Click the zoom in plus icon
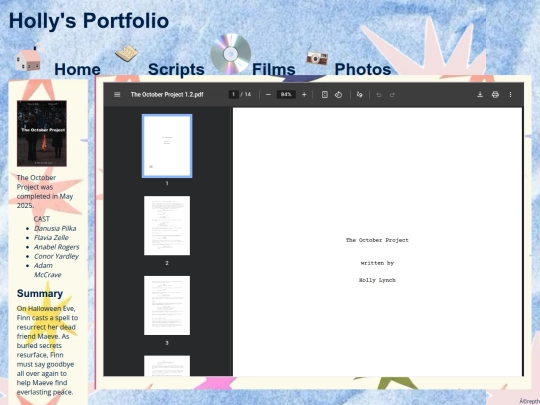This screenshot has height=405, width=540. click(304, 94)
